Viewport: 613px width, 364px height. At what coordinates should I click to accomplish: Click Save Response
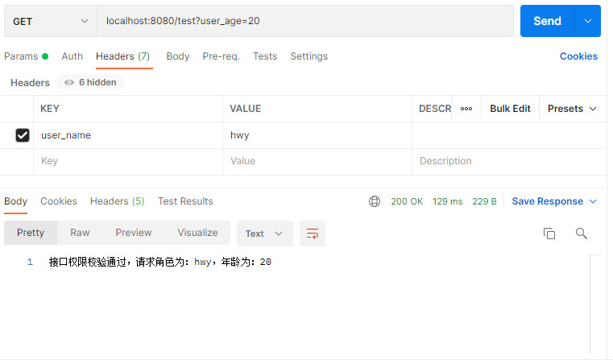tap(547, 201)
